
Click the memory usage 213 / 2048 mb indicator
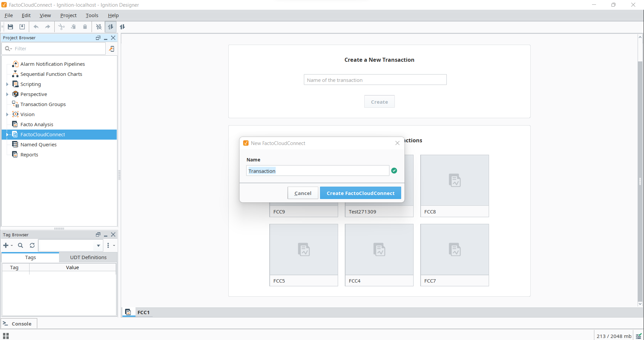614,336
